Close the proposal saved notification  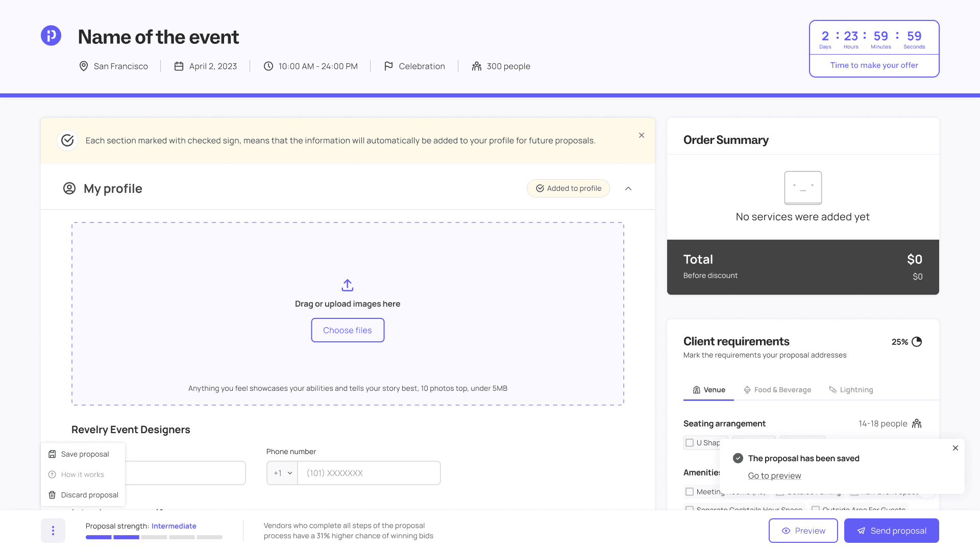[955, 448]
